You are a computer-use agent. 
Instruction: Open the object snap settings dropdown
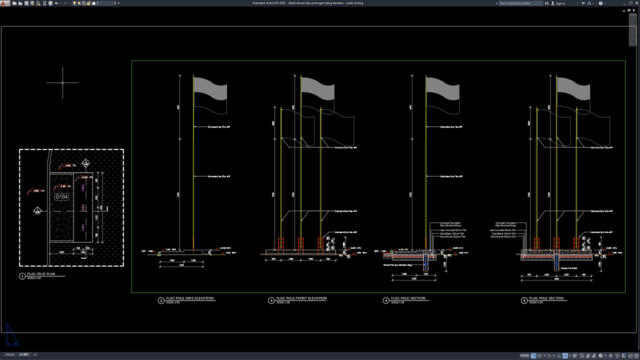(x=570, y=356)
